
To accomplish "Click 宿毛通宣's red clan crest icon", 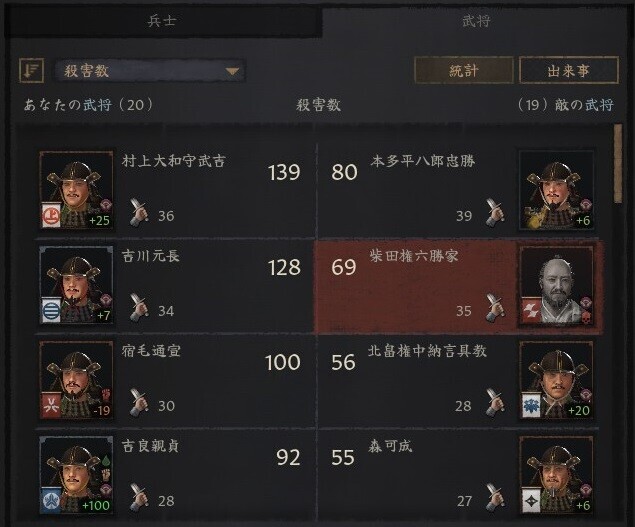I will (x=51, y=405).
